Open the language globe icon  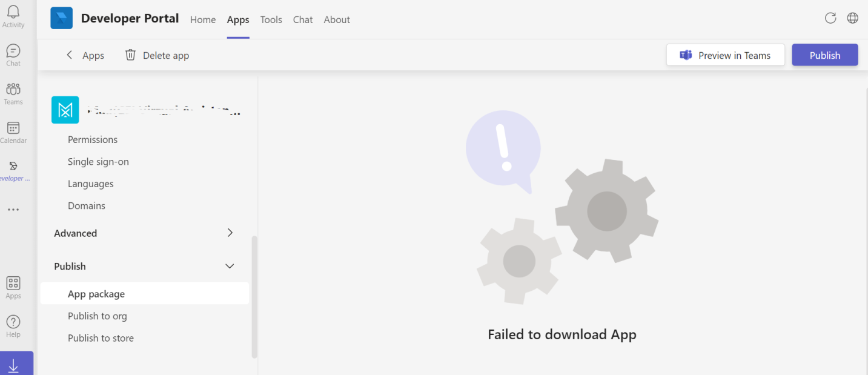pyautogui.click(x=852, y=18)
